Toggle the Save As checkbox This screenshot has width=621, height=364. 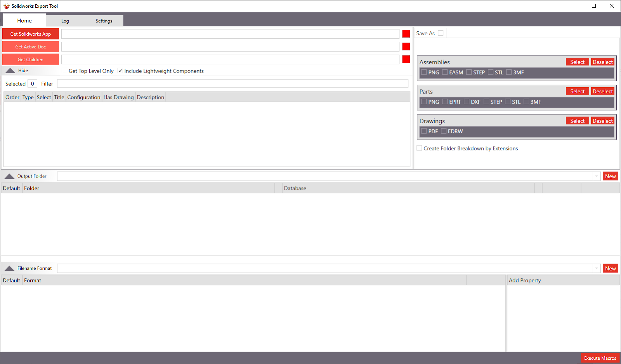(441, 33)
